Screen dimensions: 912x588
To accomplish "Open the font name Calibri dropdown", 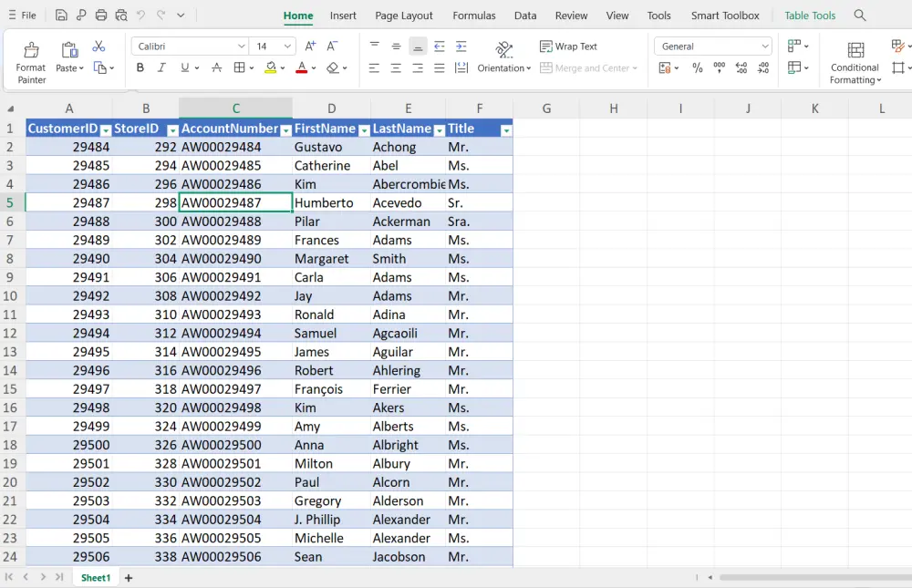I will pyautogui.click(x=241, y=46).
